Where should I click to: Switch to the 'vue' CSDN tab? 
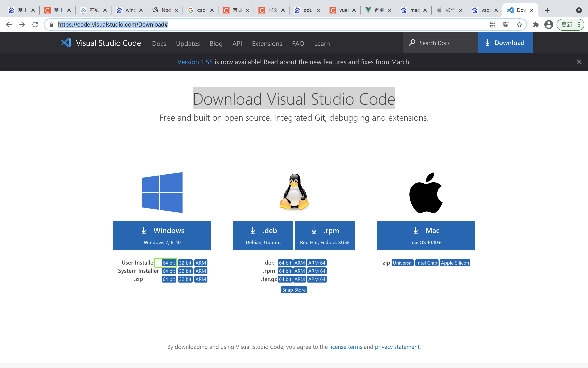point(343,10)
